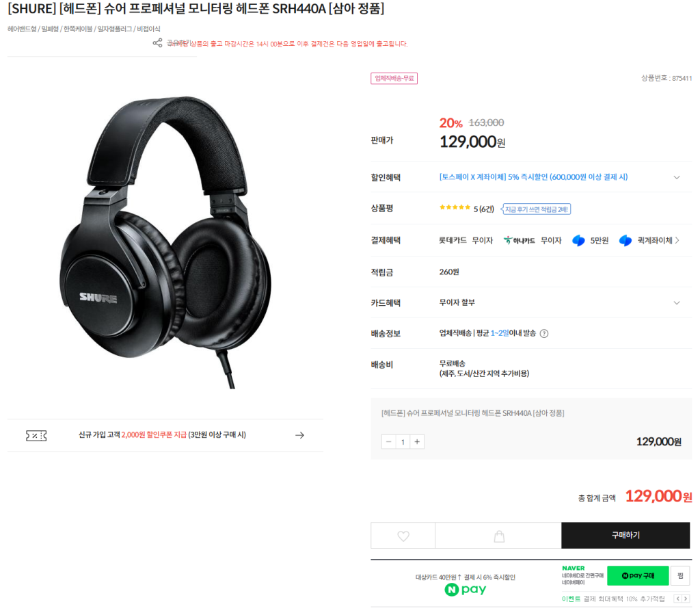Click the Naver Pay N logo

pyautogui.click(x=452, y=590)
